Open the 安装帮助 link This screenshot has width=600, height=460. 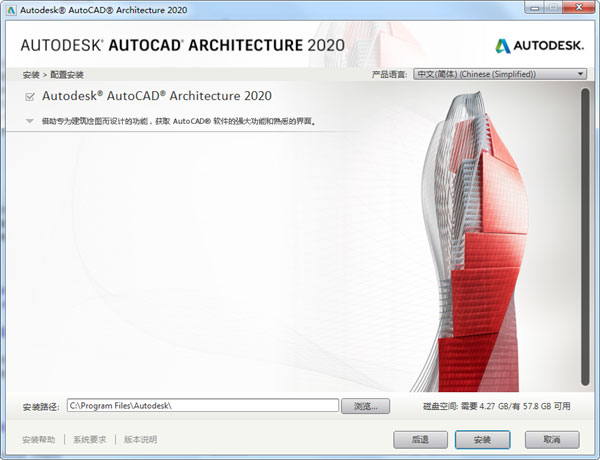[40, 439]
